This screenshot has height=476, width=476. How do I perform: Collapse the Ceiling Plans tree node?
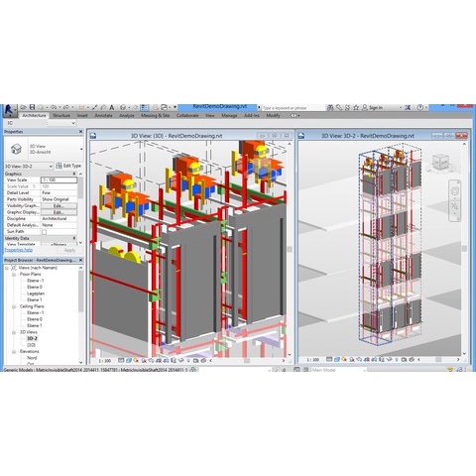tap(14, 306)
